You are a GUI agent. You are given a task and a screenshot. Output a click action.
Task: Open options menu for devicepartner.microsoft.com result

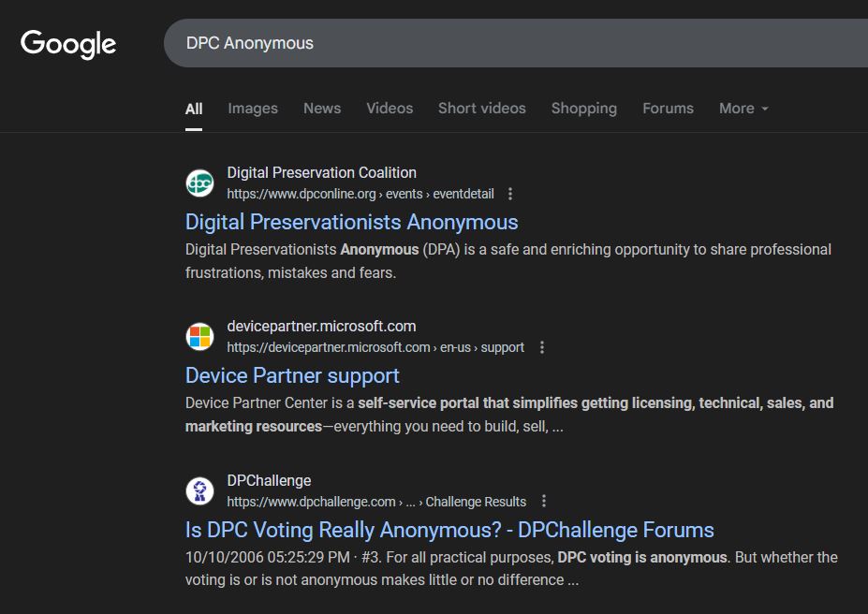[x=542, y=347]
